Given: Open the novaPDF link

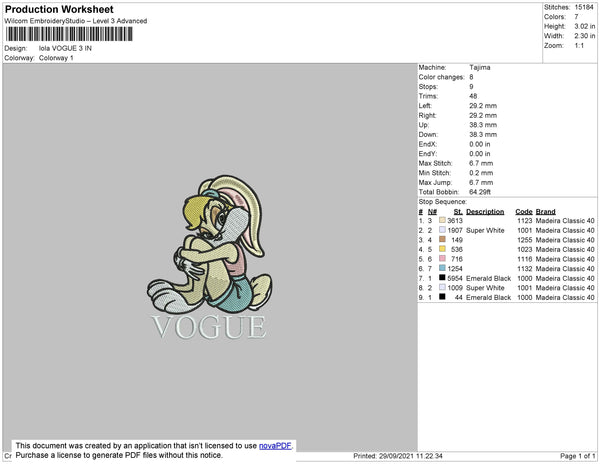Looking at the screenshot, I should pyautogui.click(x=275, y=446).
